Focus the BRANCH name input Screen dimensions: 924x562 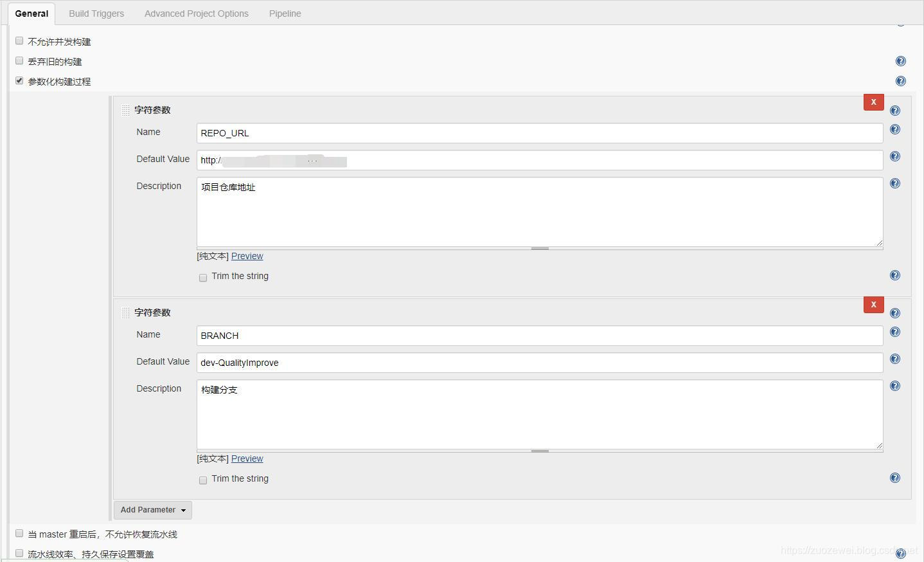(540, 336)
